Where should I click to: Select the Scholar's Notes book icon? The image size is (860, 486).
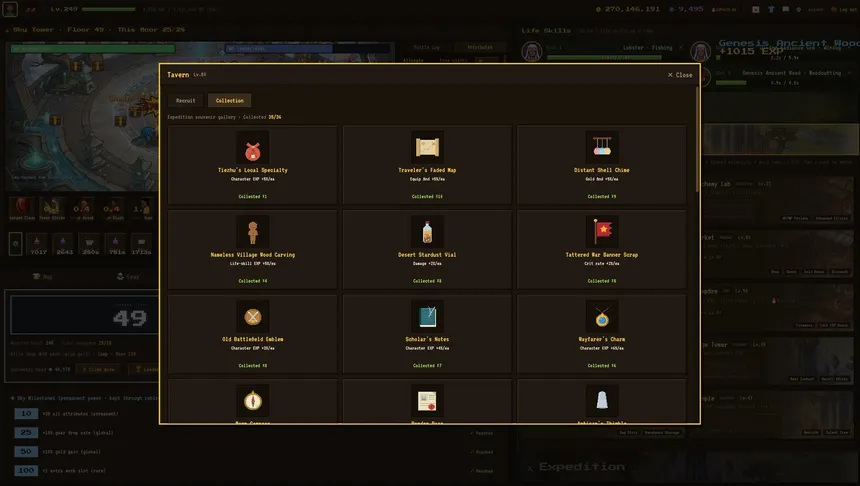click(427, 316)
